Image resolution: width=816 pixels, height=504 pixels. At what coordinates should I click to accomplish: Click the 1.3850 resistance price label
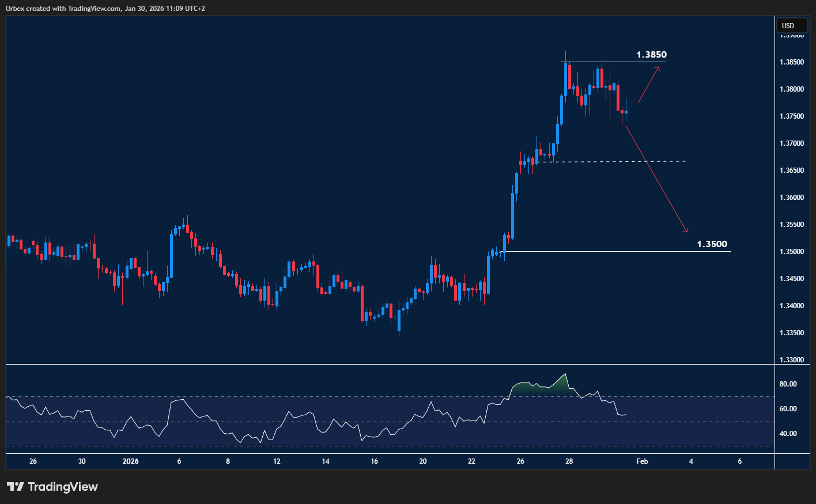pos(651,55)
